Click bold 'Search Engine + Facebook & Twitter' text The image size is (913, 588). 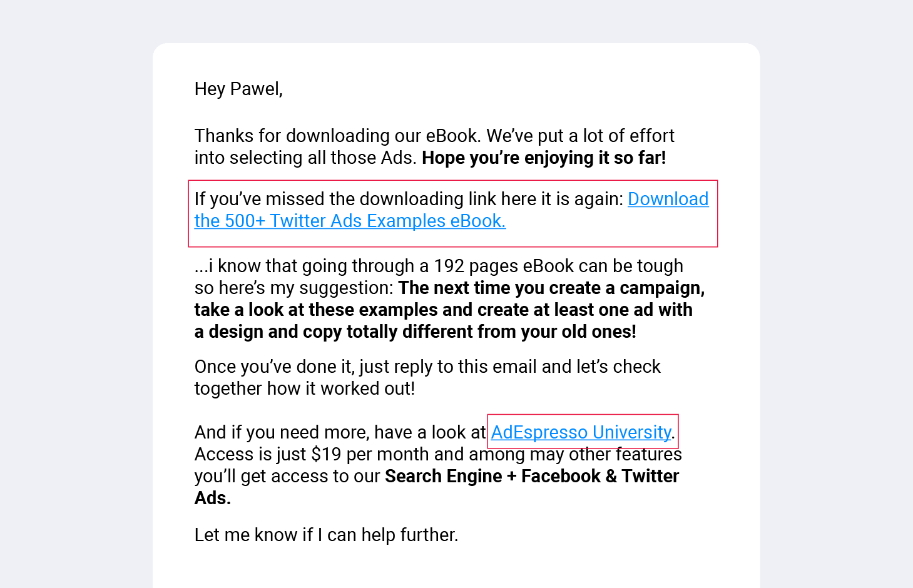pyautogui.click(x=532, y=476)
